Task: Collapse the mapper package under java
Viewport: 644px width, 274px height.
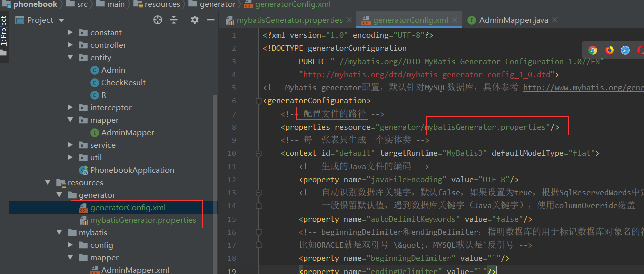Action: (x=71, y=120)
